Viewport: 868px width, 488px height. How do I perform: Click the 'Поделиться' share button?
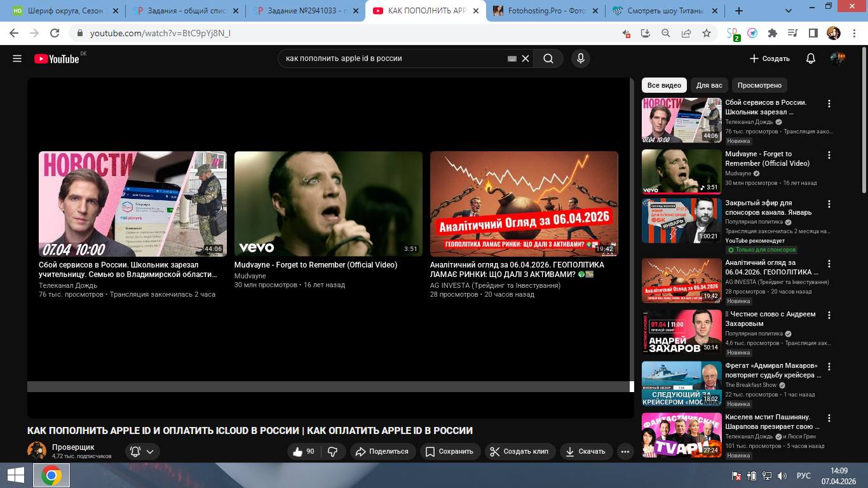382,451
